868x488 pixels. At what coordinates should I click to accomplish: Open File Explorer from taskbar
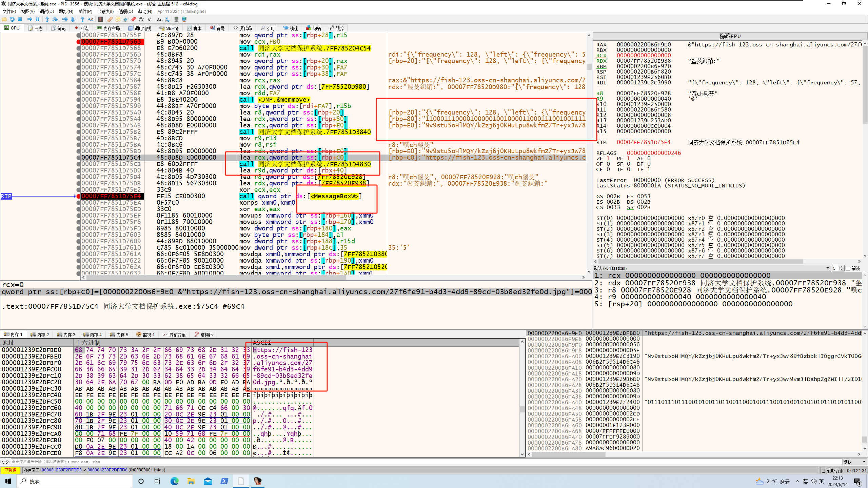tap(191, 481)
